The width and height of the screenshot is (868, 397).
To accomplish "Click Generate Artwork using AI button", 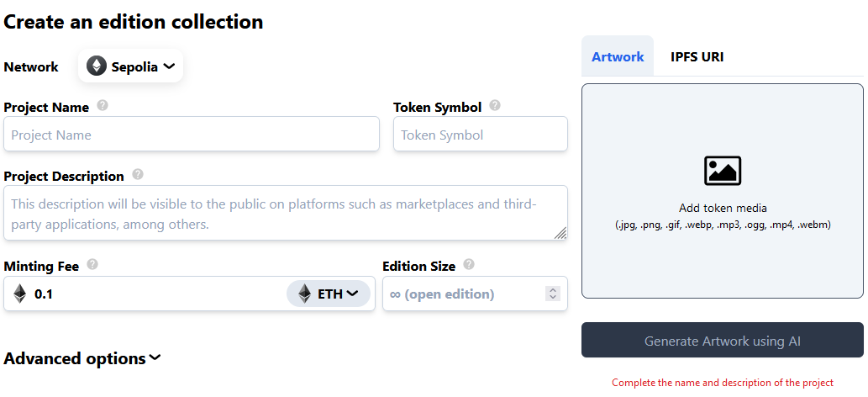I will pos(722,341).
